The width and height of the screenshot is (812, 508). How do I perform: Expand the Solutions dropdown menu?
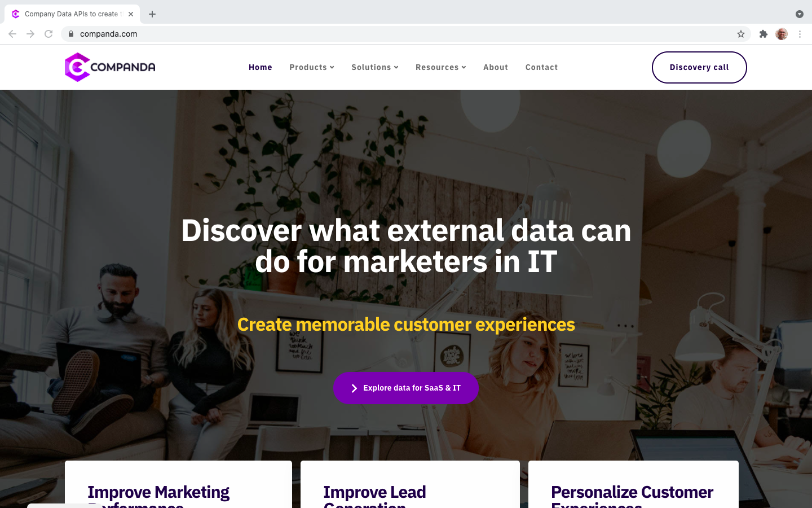click(375, 67)
